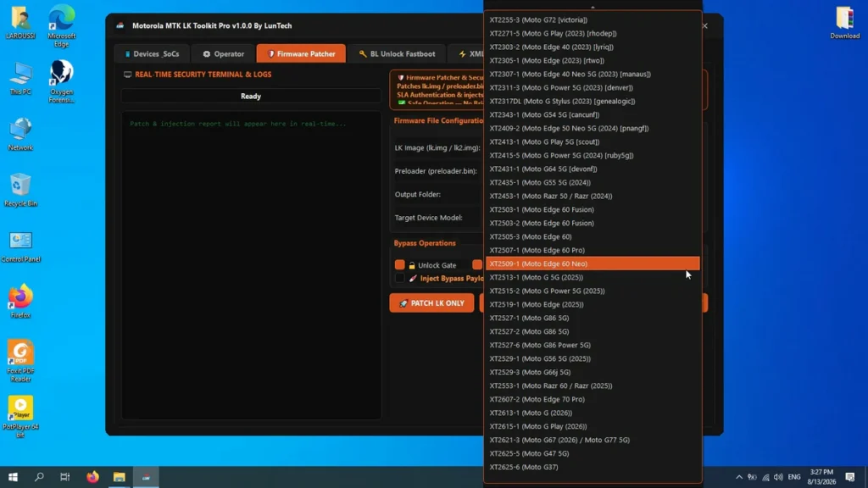Screen dimensions: 868x488
Task: Select XT2317DL (Moto G Stylus (2023))
Action: [593, 102]
